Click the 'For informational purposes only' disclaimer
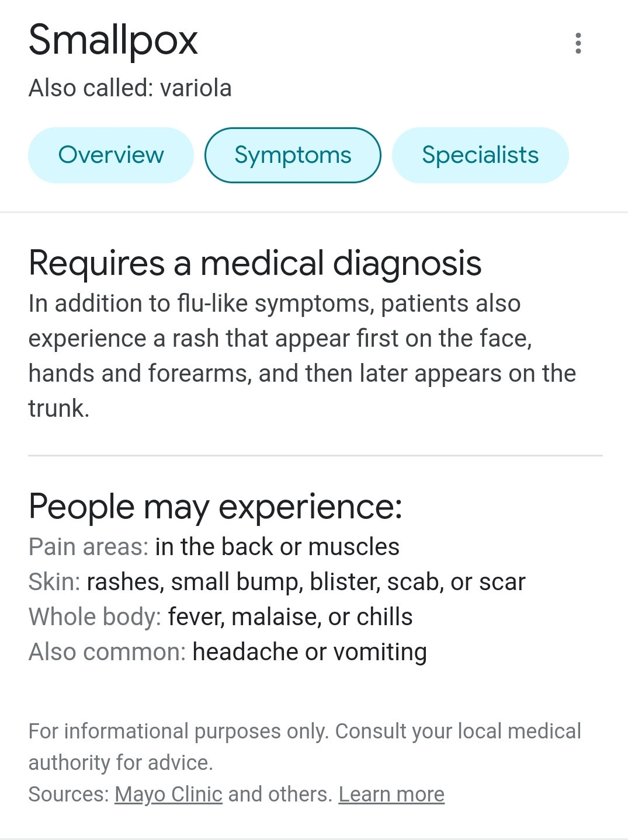This screenshot has height=840, width=628. [x=304, y=747]
